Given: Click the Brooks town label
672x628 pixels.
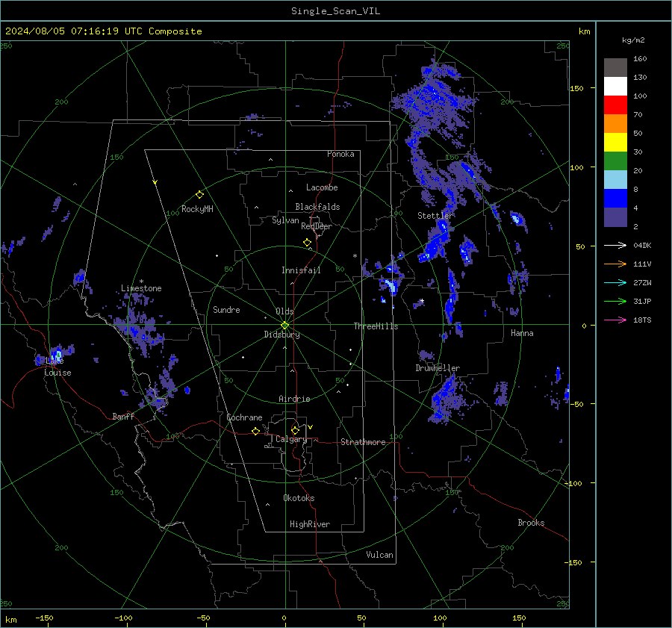Looking at the screenshot, I should (531, 523).
